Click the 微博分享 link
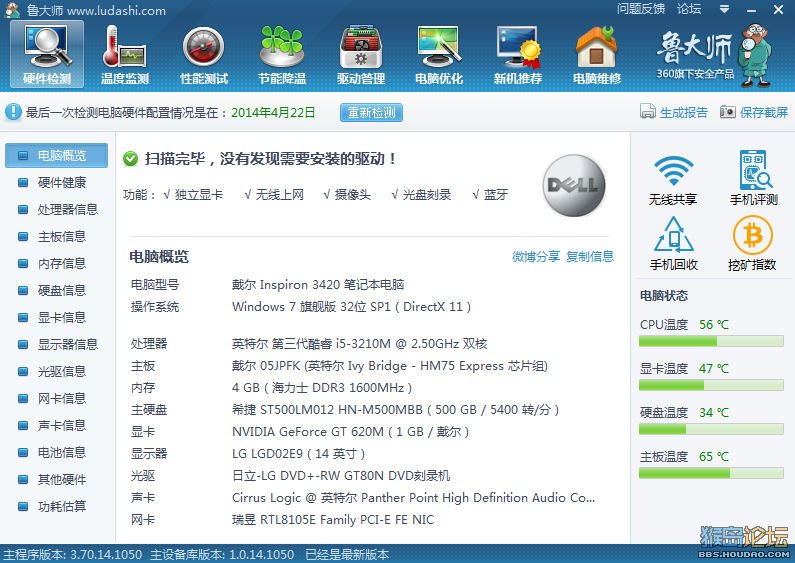795x563 pixels. (x=535, y=257)
